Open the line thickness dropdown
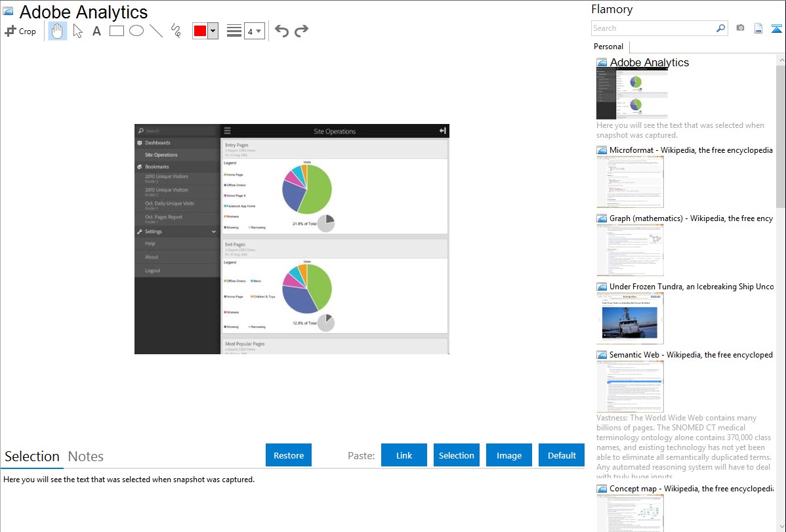Screen dimensions: 786x532 click(x=254, y=31)
